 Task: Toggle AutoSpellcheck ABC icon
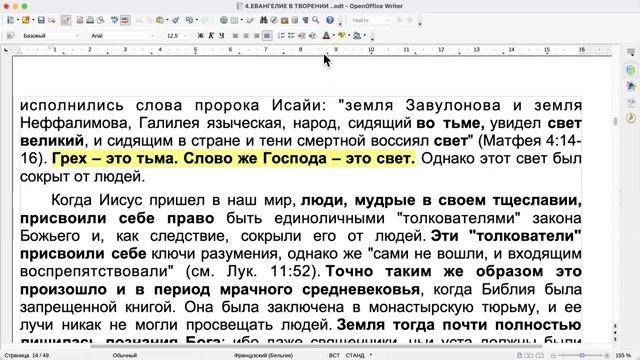pos(125,20)
